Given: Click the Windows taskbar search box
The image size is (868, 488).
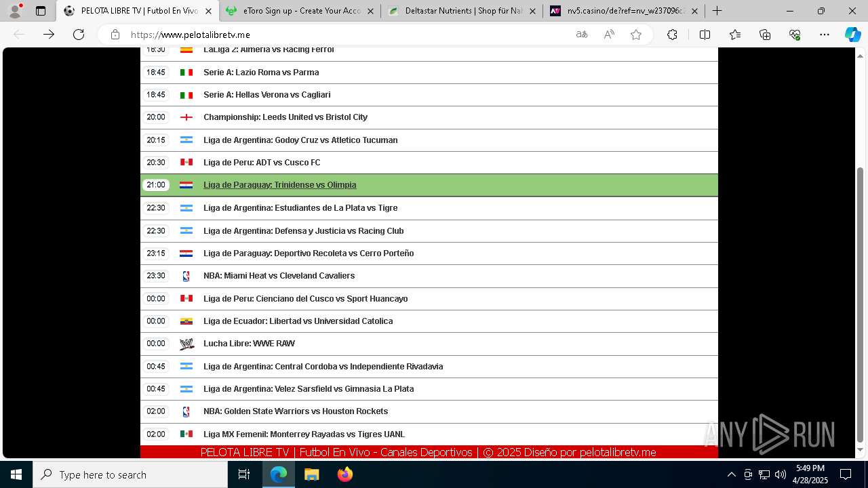Looking at the screenshot, I should [x=130, y=474].
